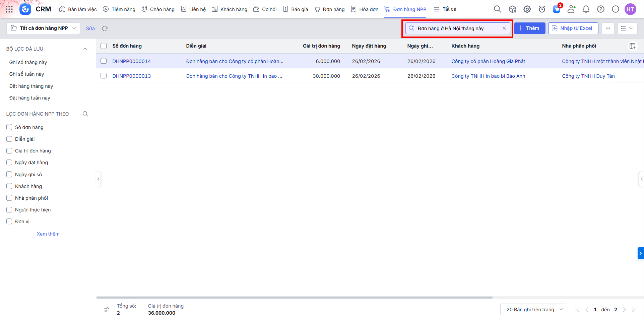
Task: Clear the search text with X
Action: [504, 28]
